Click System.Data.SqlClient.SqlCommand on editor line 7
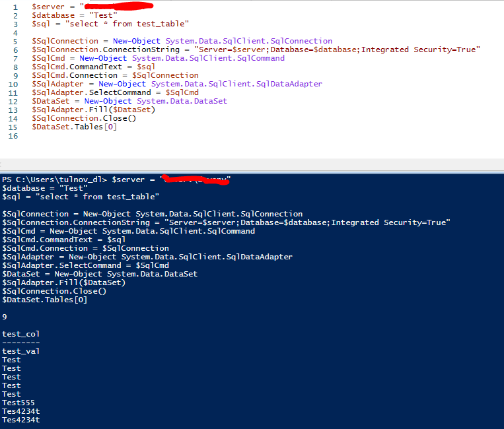504x429 pixels. [208, 58]
